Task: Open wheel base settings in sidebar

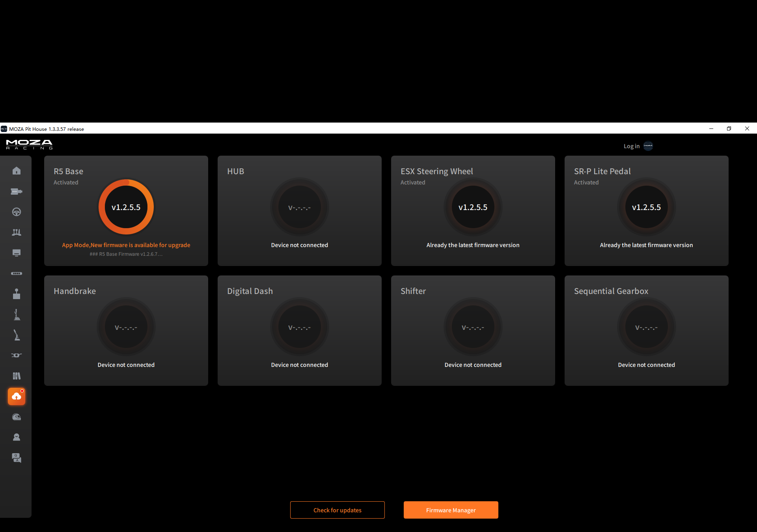Action: click(16, 192)
